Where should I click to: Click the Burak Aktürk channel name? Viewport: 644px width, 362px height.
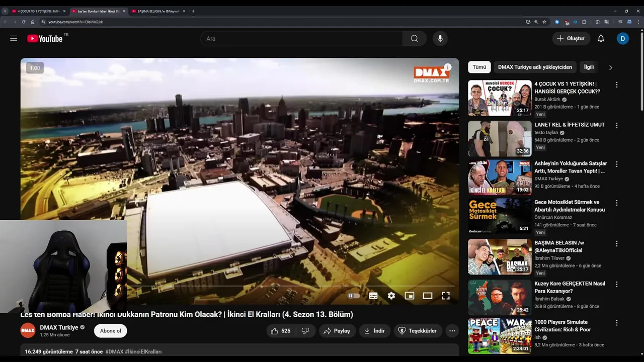click(547, 100)
